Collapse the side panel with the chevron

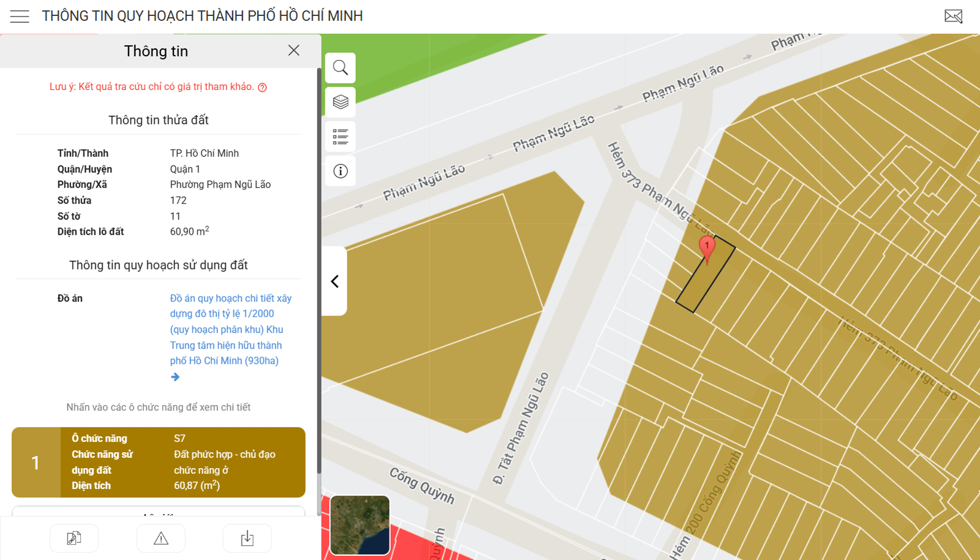click(x=334, y=281)
